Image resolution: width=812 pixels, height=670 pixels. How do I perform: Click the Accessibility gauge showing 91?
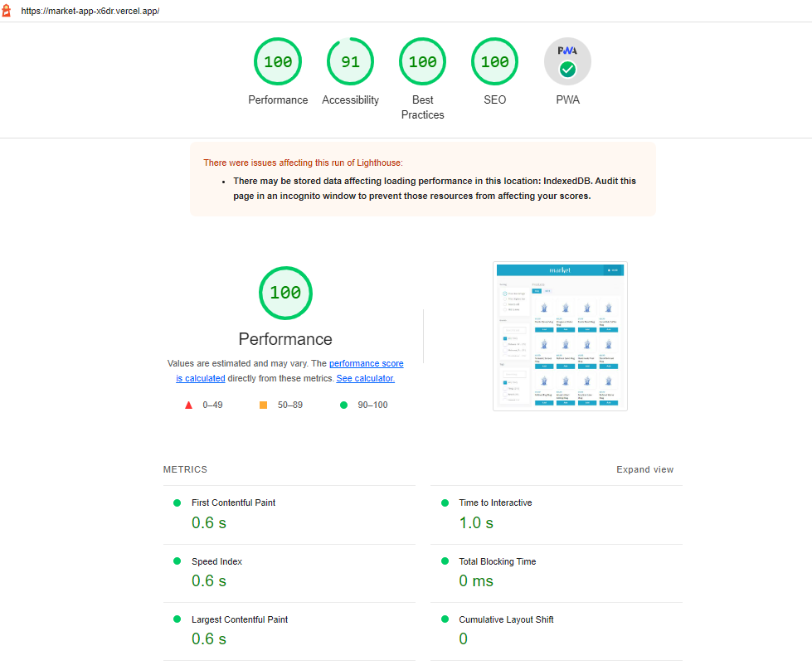(350, 61)
